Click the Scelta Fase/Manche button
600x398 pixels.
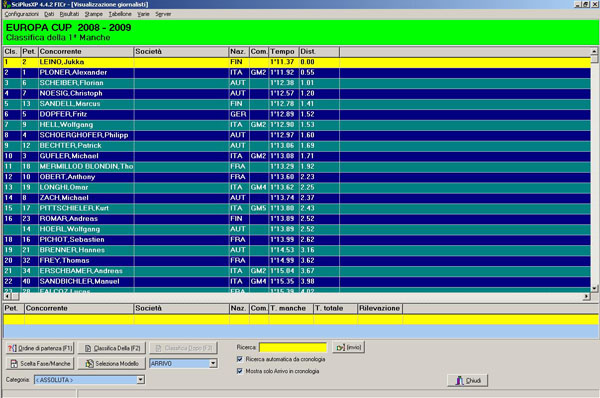(x=40, y=364)
